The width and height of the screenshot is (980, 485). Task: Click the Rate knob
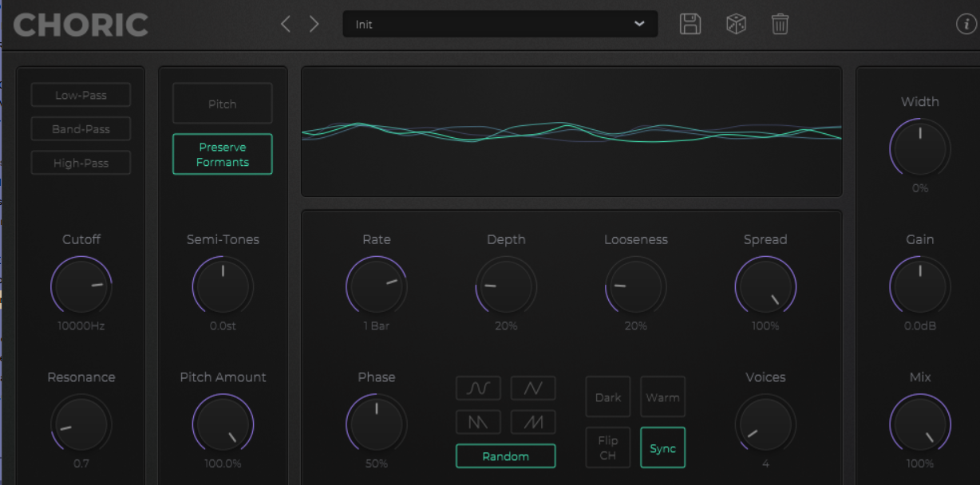tap(377, 286)
